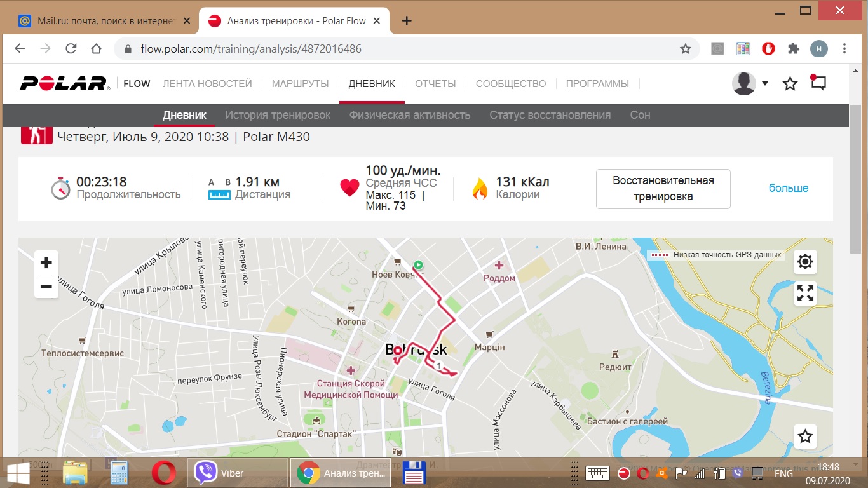Image resolution: width=868 pixels, height=488 pixels.
Task: Click the kilometer 1 marker on the route
Action: pyautogui.click(x=438, y=365)
